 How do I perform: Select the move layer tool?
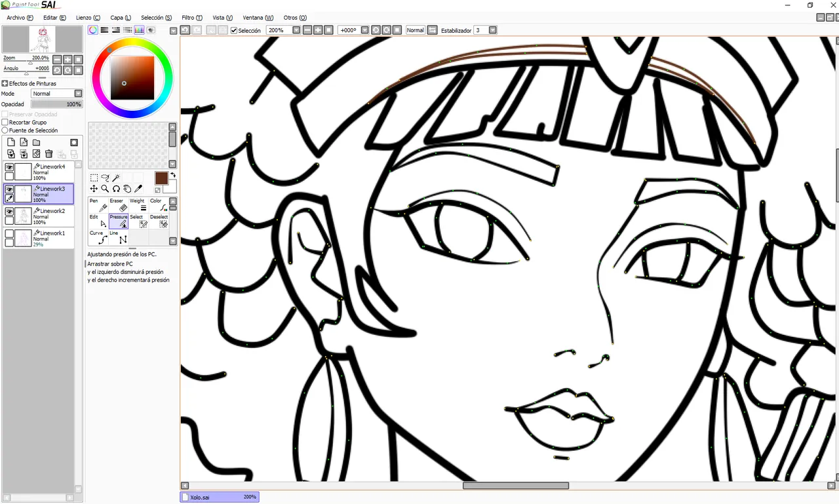(94, 189)
